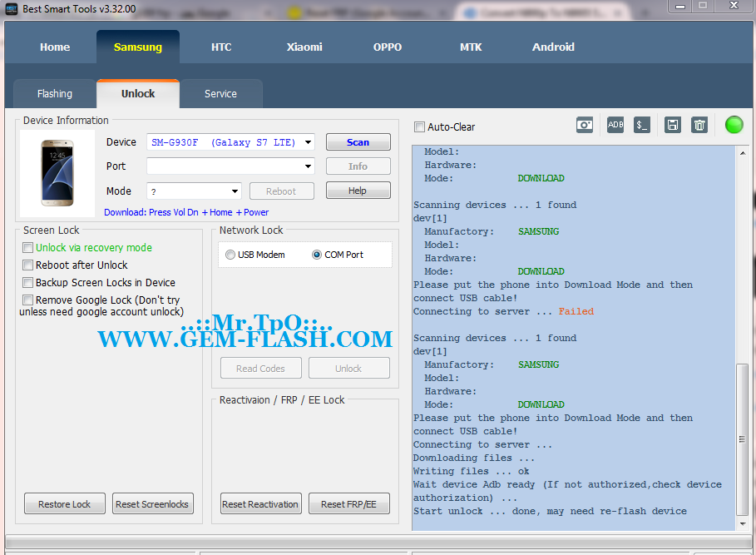Click the 'Start unlock ... done' log line

[550, 511]
